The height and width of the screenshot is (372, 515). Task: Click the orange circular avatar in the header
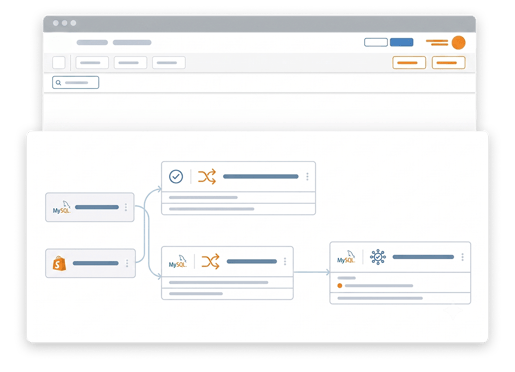pos(458,43)
